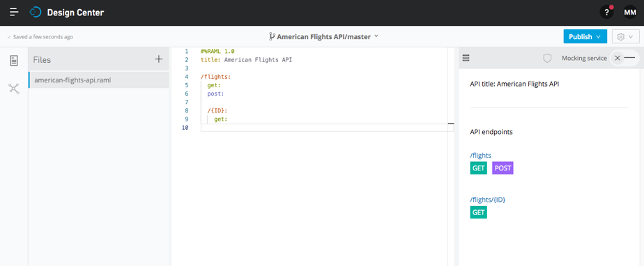Click the POST method badge for /flights
The image size is (644, 266).
(x=503, y=168)
